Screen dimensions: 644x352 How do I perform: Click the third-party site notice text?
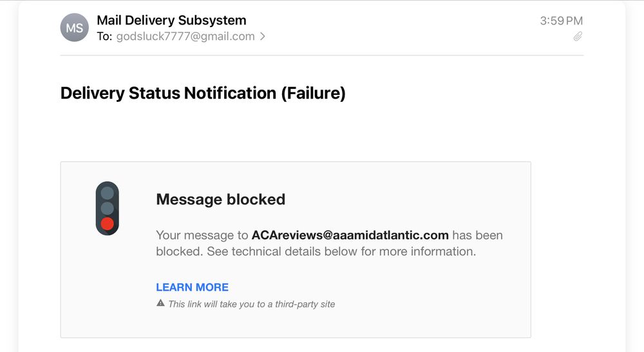(x=251, y=304)
